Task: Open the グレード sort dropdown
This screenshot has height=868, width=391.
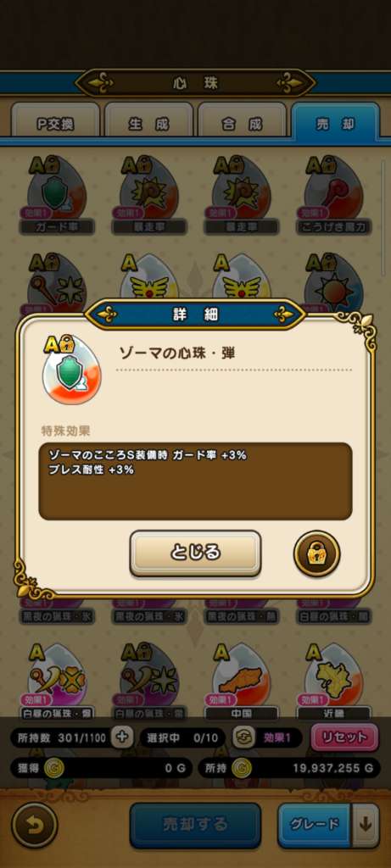Action: click(x=315, y=825)
